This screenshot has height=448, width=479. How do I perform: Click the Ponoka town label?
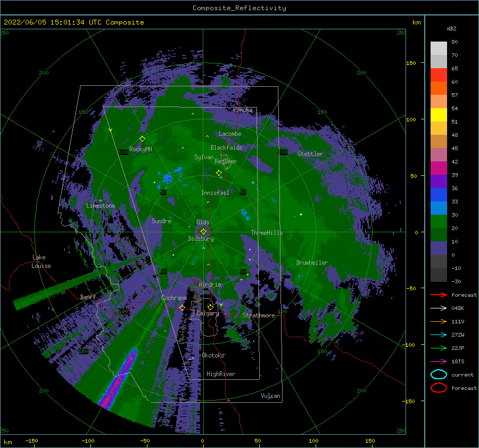click(243, 110)
